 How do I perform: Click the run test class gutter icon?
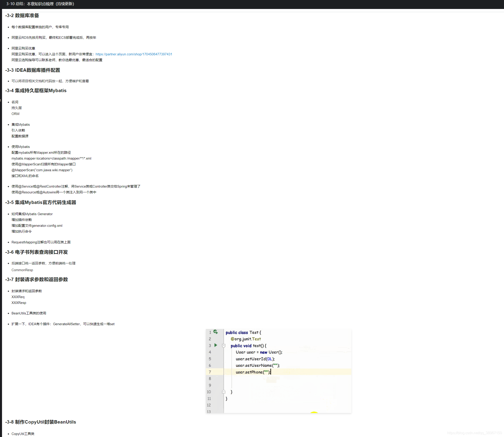(215, 332)
